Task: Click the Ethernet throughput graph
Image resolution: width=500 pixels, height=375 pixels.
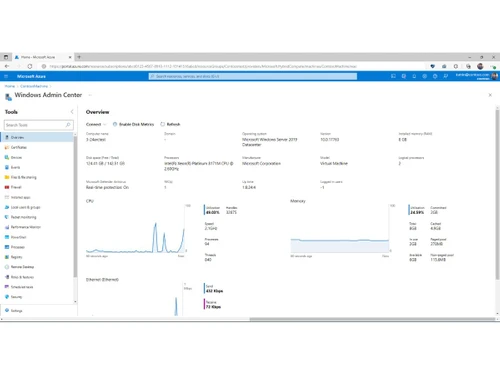Action: pyautogui.click(x=135, y=299)
